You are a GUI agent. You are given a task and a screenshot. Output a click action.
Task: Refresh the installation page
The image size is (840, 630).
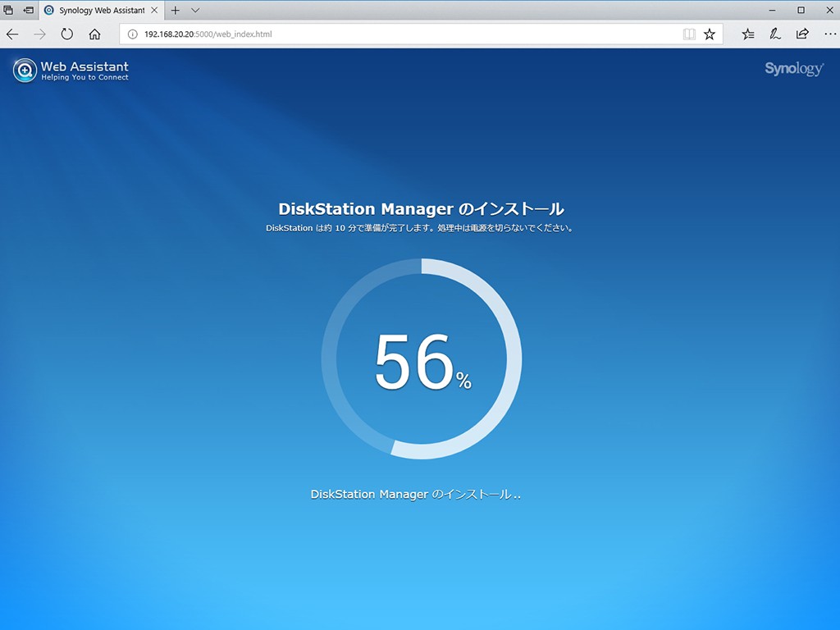pos(67,34)
